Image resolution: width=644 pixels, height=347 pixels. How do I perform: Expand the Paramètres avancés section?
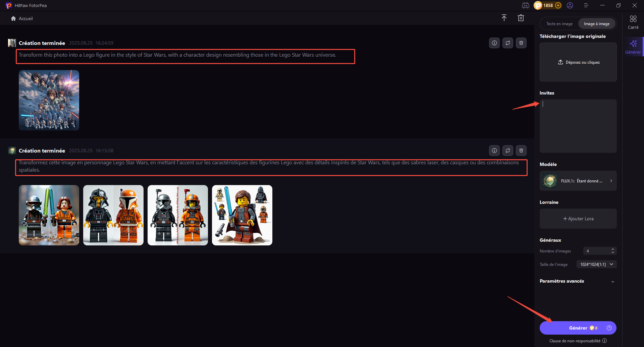(612, 282)
